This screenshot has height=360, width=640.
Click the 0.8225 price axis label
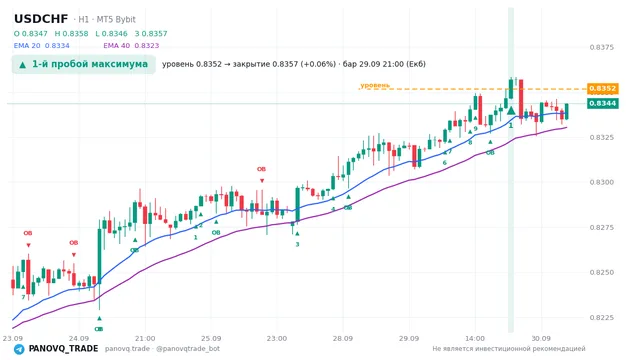point(602,318)
